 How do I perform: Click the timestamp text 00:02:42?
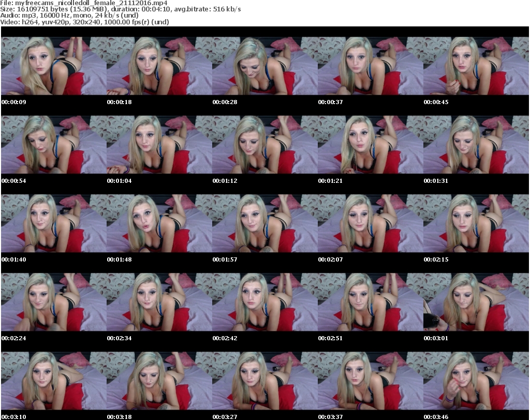click(225, 338)
